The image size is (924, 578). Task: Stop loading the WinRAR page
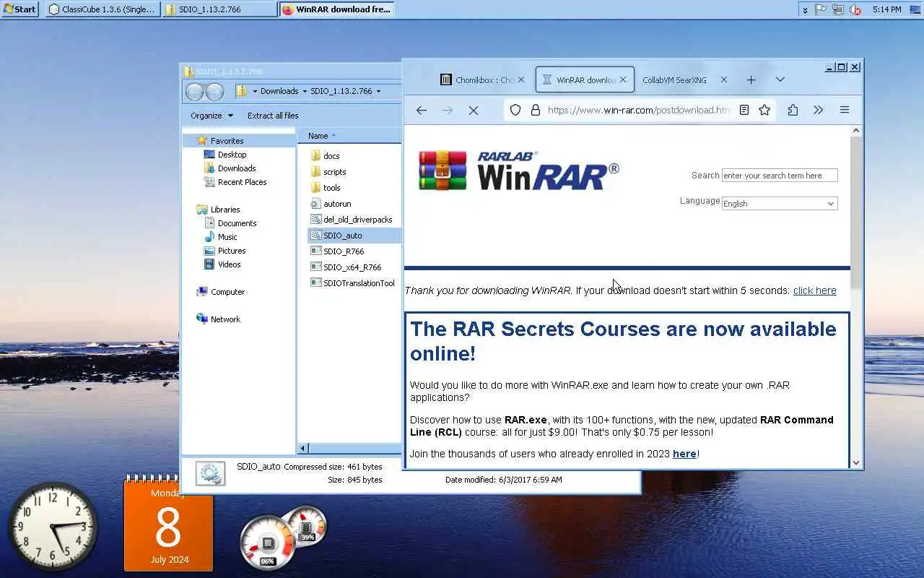(x=474, y=110)
